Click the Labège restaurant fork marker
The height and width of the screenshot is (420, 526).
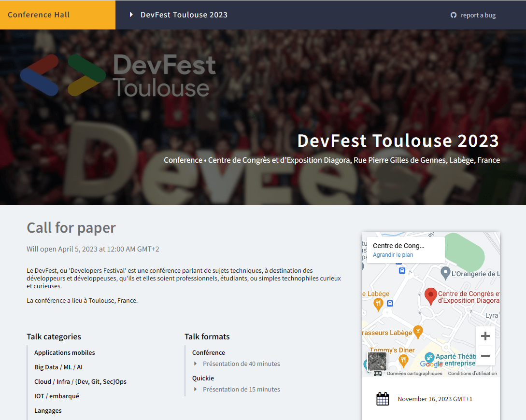point(378,304)
